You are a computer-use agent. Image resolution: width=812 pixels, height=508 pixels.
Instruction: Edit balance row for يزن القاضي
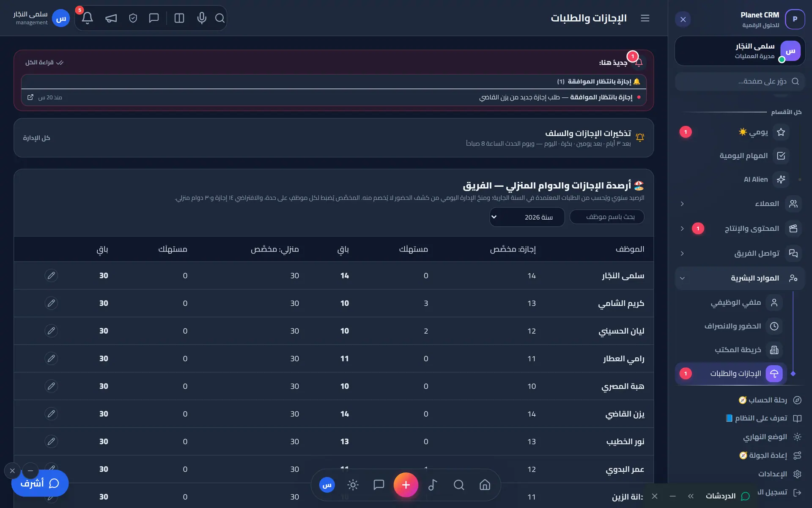51,414
